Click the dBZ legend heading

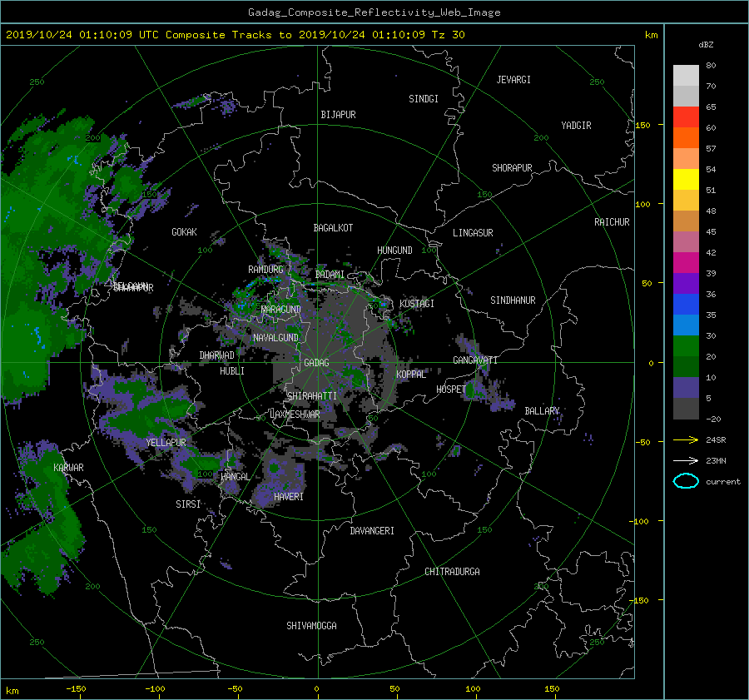tap(706, 44)
